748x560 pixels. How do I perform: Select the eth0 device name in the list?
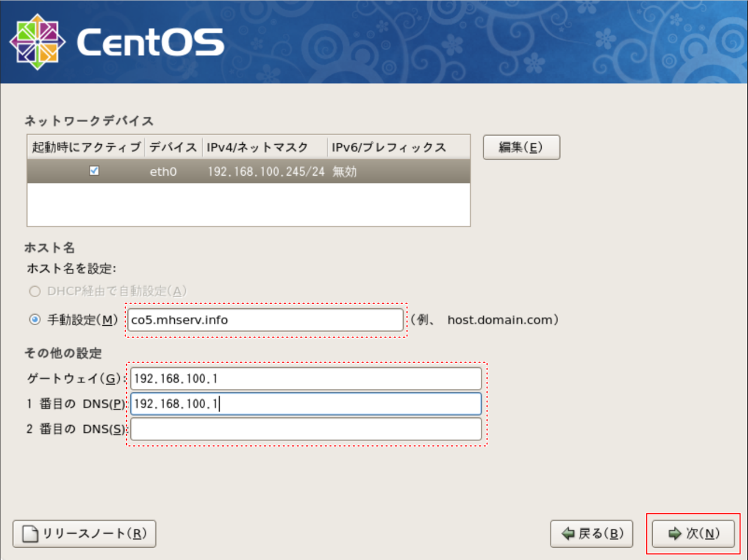[x=163, y=172]
